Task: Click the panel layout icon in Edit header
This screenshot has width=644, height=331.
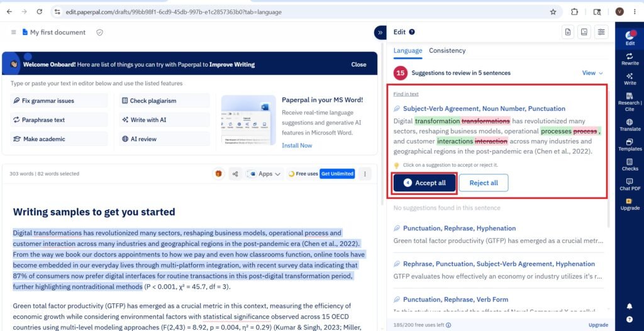Action: pyautogui.click(x=584, y=32)
